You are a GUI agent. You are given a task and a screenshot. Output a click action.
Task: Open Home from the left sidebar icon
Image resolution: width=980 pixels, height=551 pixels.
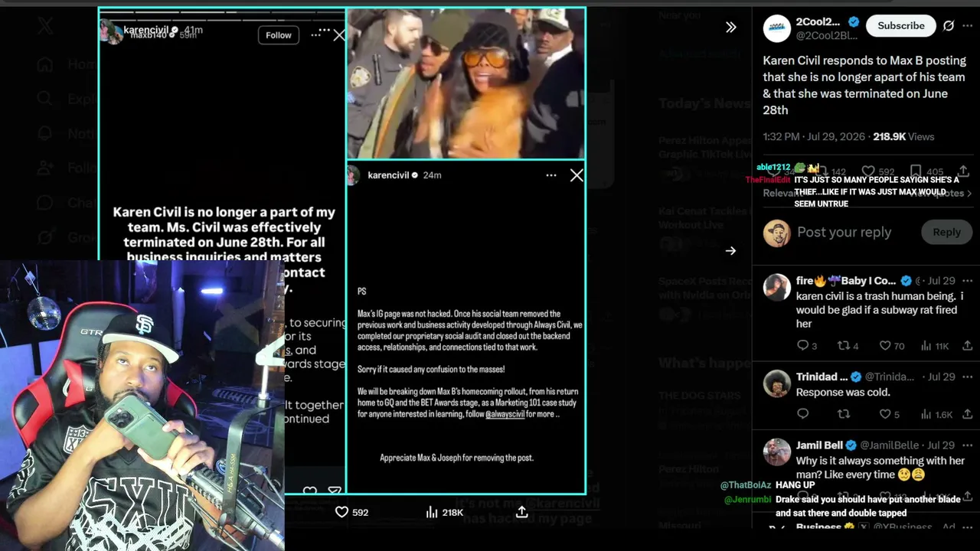point(45,64)
